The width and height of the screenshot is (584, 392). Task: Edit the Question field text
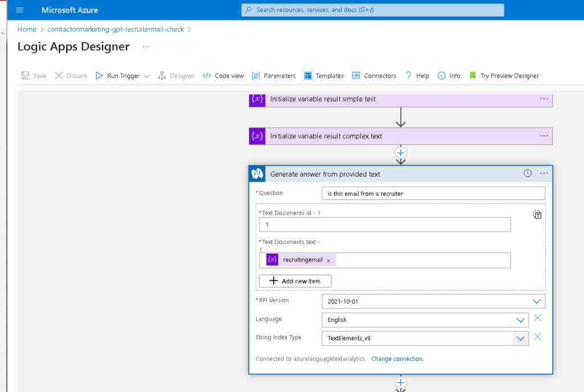(x=433, y=193)
